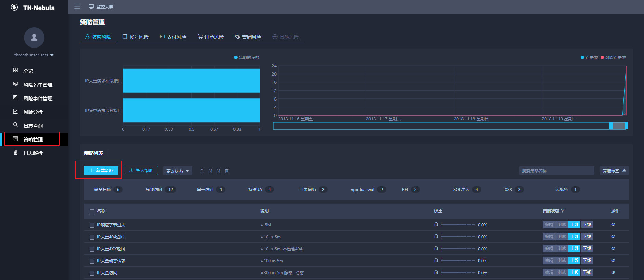Check the box for IP大量404返回
The image size is (644, 280).
[x=92, y=237]
